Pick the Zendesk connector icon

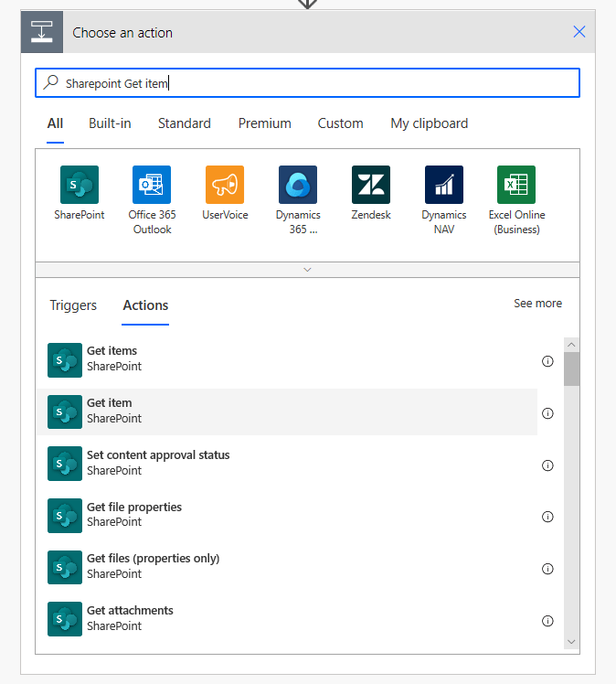(371, 185)
